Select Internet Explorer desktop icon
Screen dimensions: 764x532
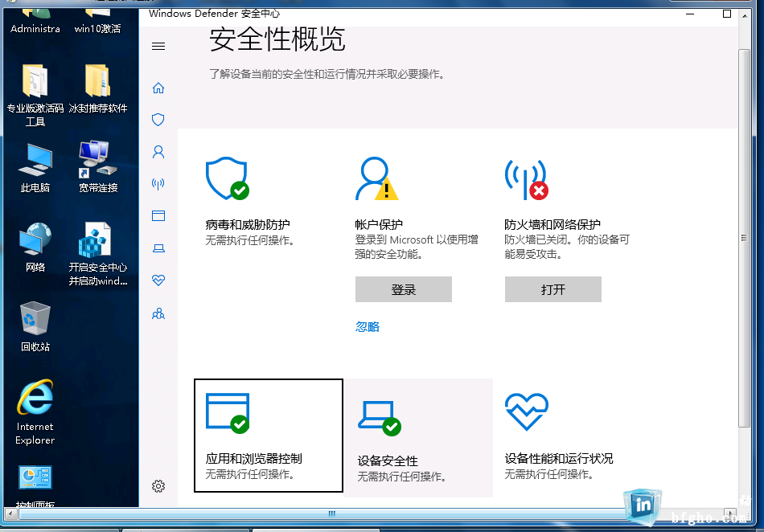point(35,412)
